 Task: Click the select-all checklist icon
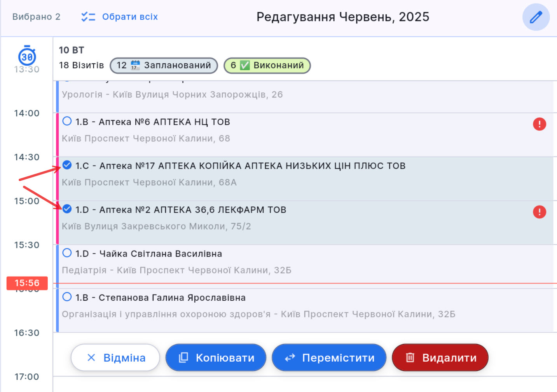[88, 17]
